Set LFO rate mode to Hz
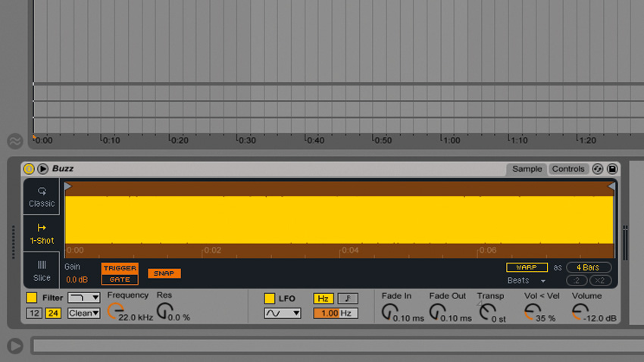 tap(324, 298)
